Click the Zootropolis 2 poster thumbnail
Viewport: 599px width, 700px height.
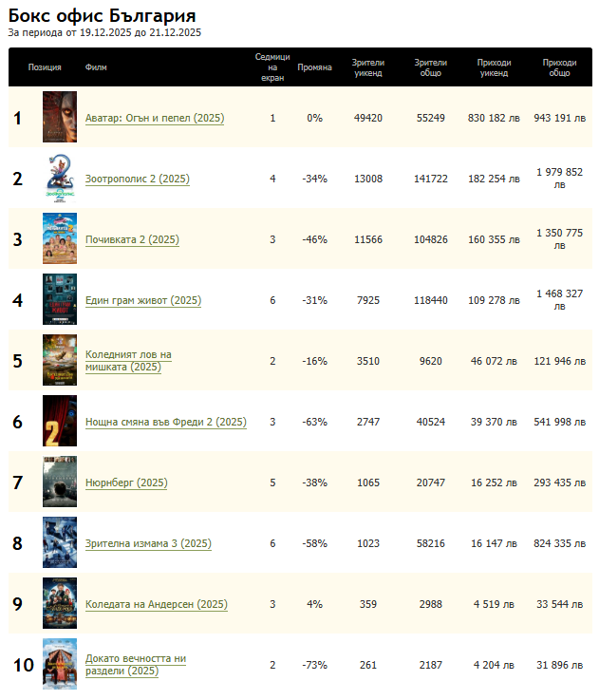[59, 179]
